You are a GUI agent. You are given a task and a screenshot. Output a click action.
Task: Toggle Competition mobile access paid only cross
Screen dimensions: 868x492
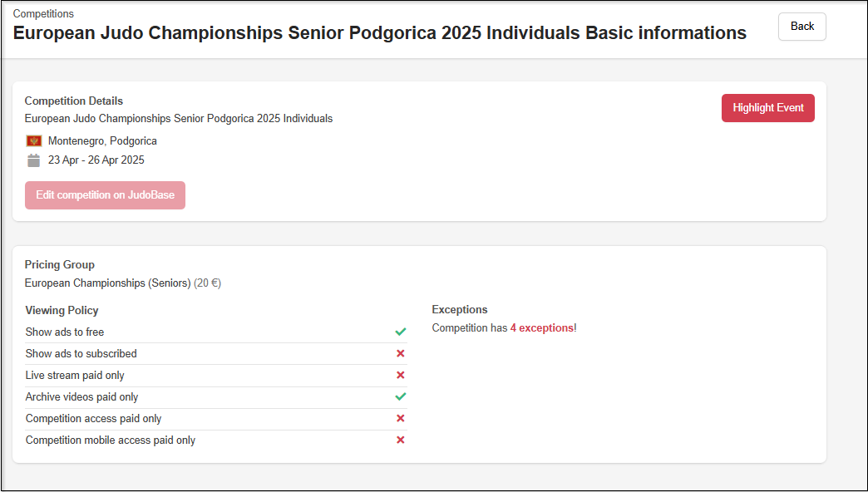pos(400,440)
